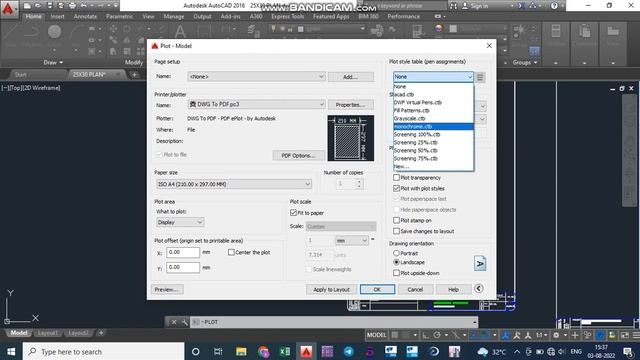
Task: Check Plot upside-down
Action: click(x=396, y=273)
